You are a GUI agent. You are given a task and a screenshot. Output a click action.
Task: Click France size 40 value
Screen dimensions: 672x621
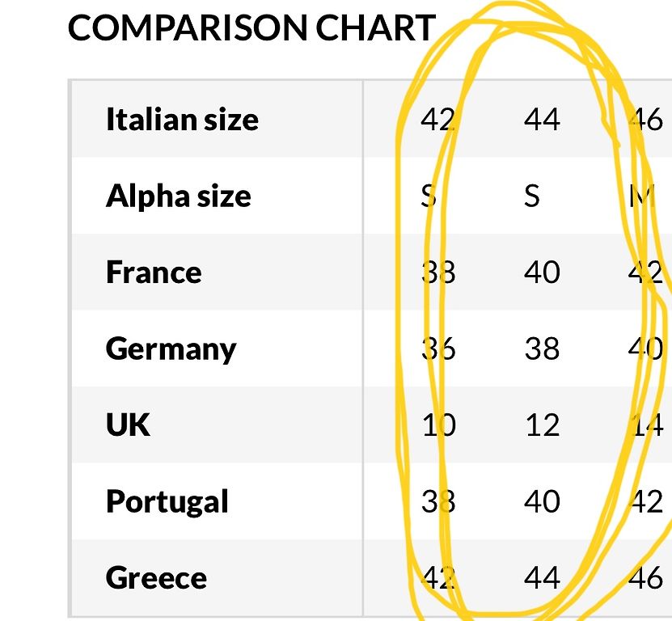(x=542, y=272)
